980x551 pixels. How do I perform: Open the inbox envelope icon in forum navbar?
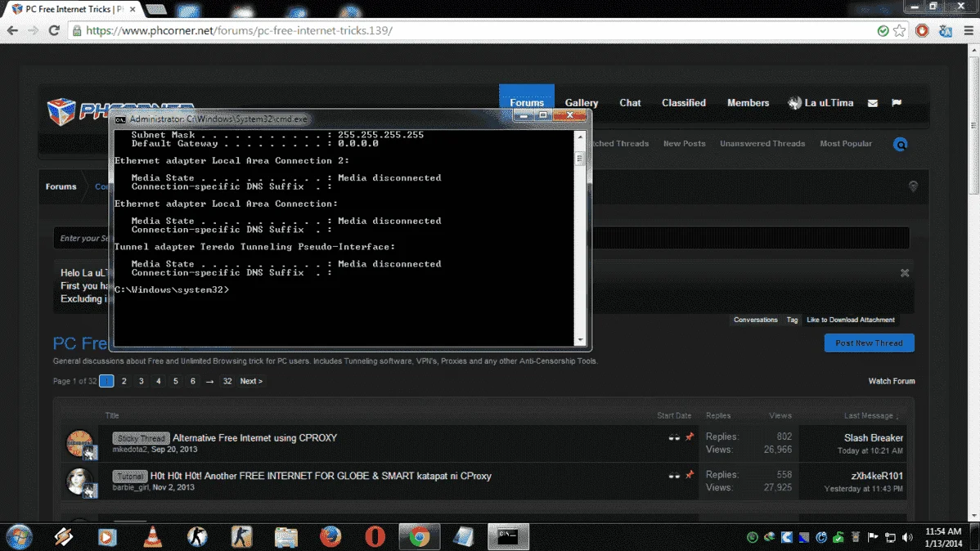tap(873, 103)
